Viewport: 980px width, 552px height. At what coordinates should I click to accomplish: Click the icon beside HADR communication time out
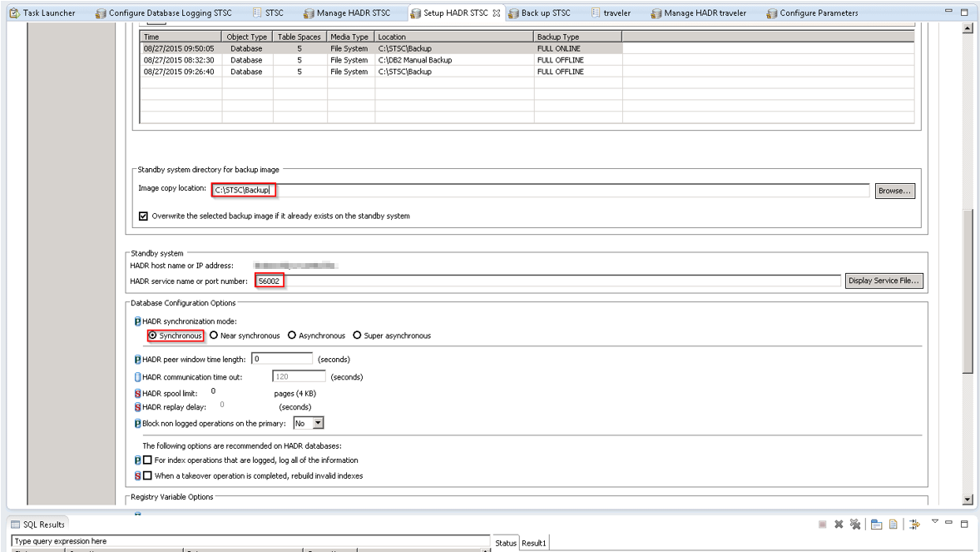click(138, 377)
